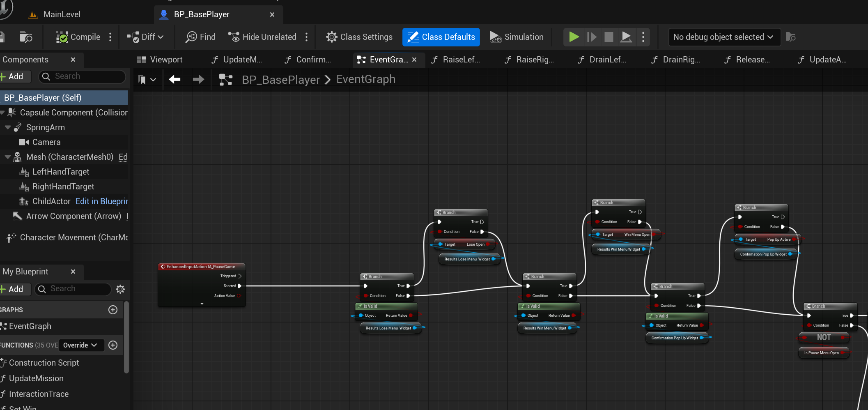Close the Components panel
Viewport: 868px width, 410px height.
73,60
